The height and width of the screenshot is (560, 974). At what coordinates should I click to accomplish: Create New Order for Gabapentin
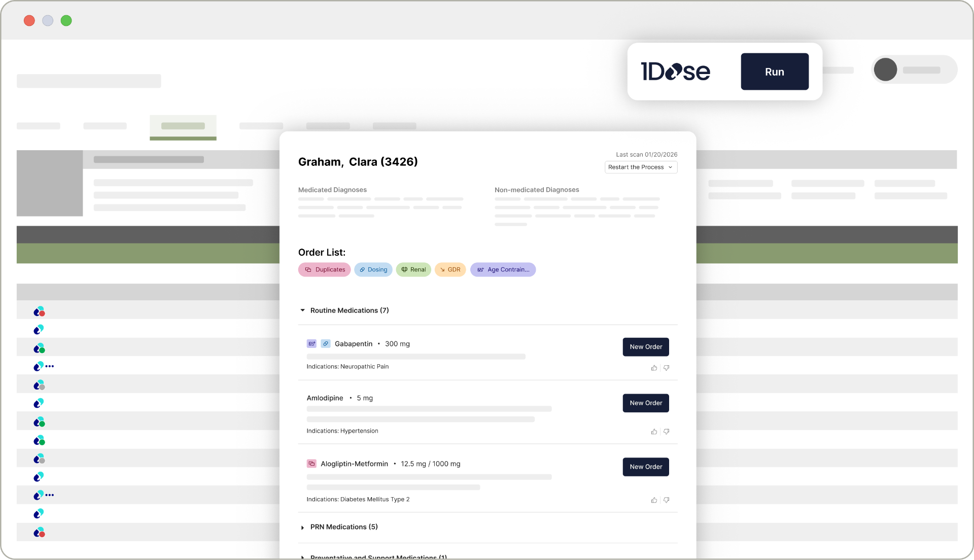click(x=646, y=347)
